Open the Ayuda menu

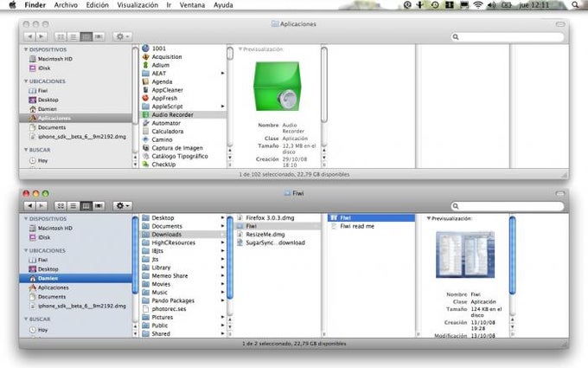pyautogui.click(x=223, y=5)
